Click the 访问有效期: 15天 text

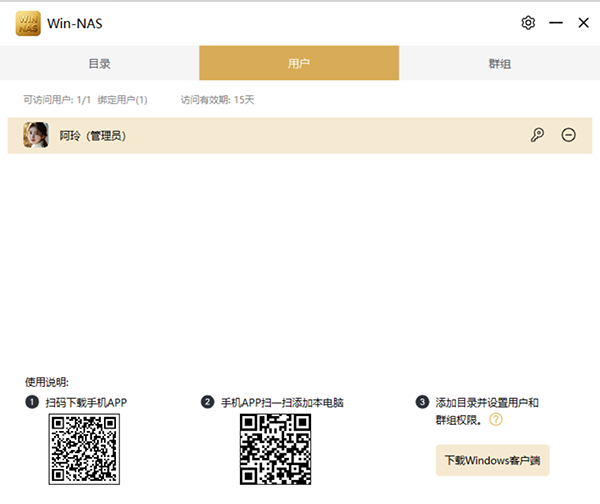pyautogui.click(x=217, y=100)
